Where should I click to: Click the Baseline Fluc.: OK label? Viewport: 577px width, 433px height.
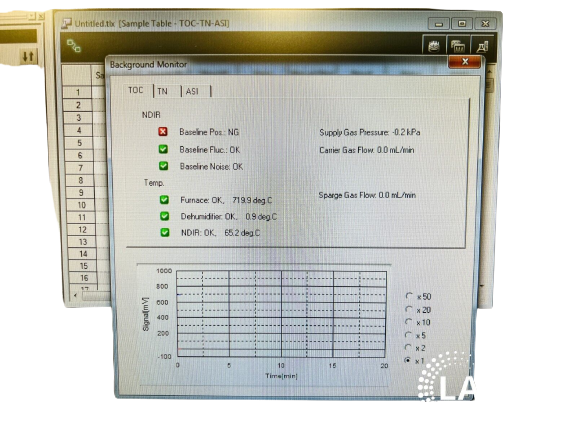[210, 149]
